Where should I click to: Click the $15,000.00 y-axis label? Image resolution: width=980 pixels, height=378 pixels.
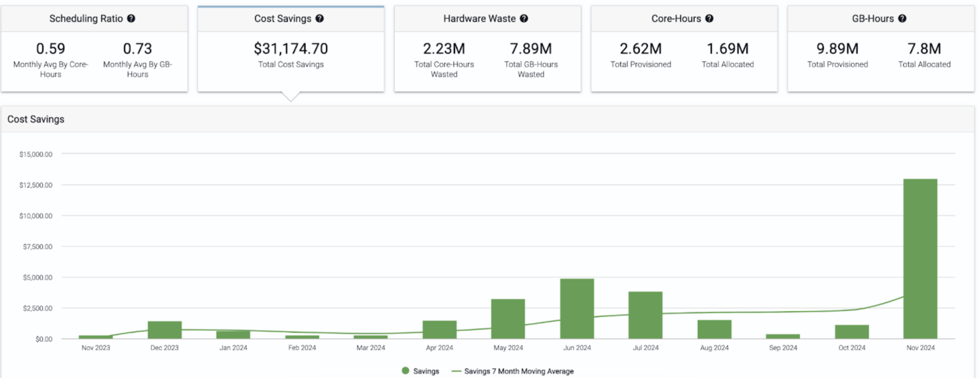point(36,154)
